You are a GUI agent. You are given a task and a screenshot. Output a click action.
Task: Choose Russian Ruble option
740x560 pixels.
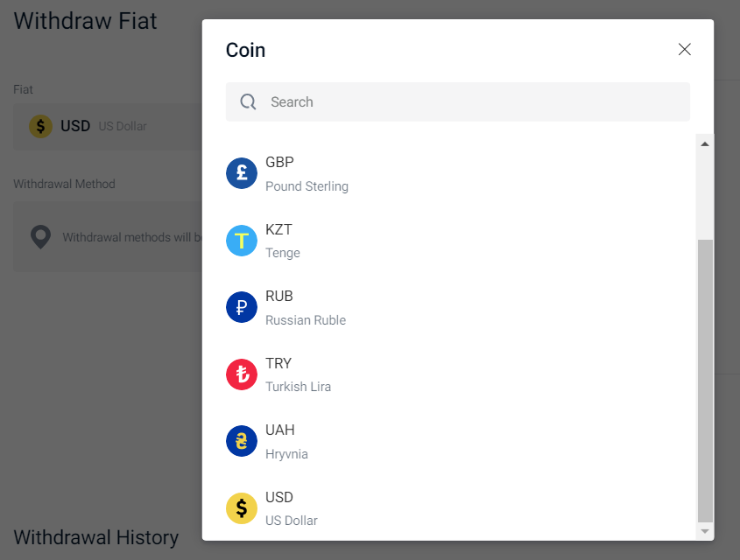458,307
